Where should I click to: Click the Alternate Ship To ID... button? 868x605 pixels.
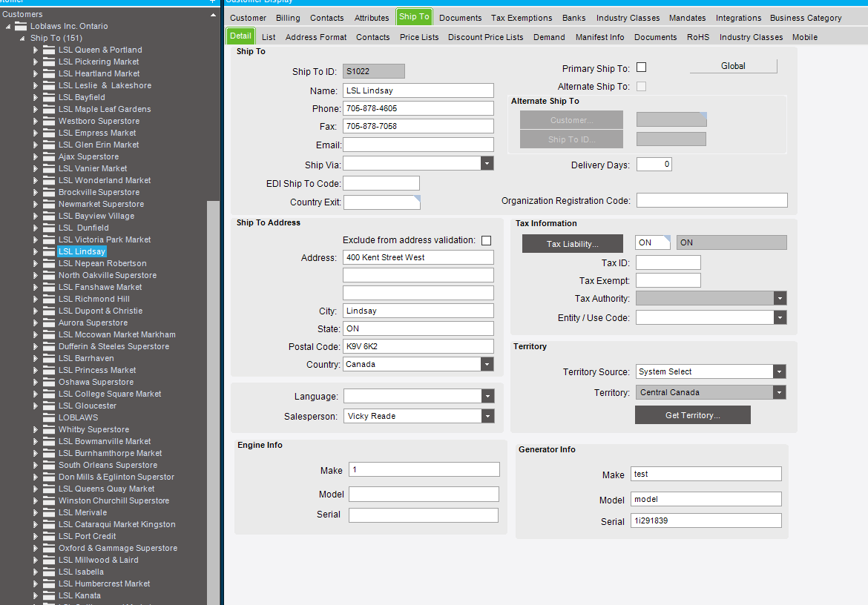coord(571,139)
